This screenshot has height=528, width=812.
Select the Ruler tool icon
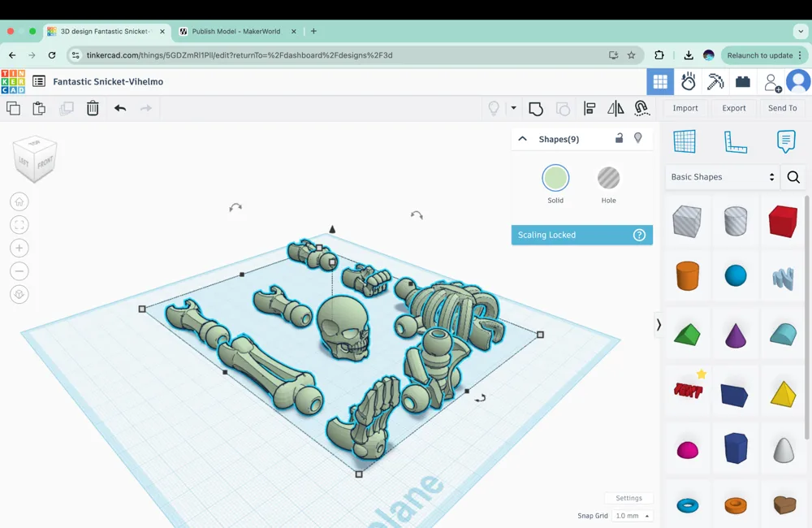736,141
